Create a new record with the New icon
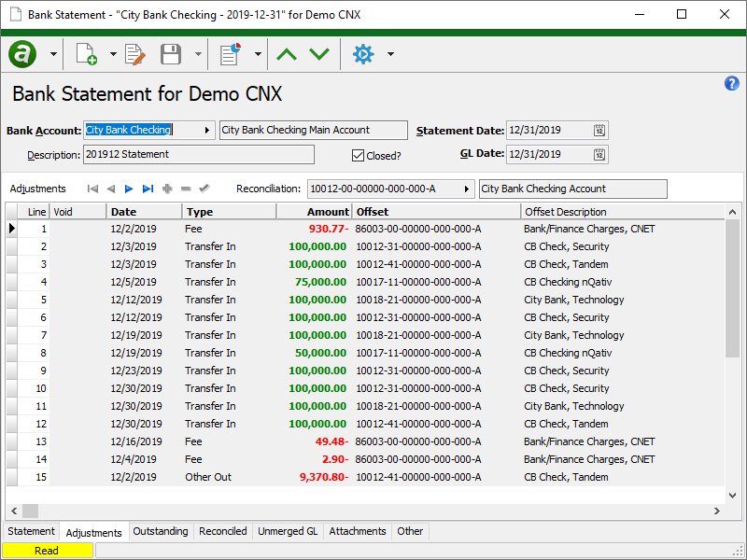Viewport: 747px width, 560px height. click(x=86, y=54)
